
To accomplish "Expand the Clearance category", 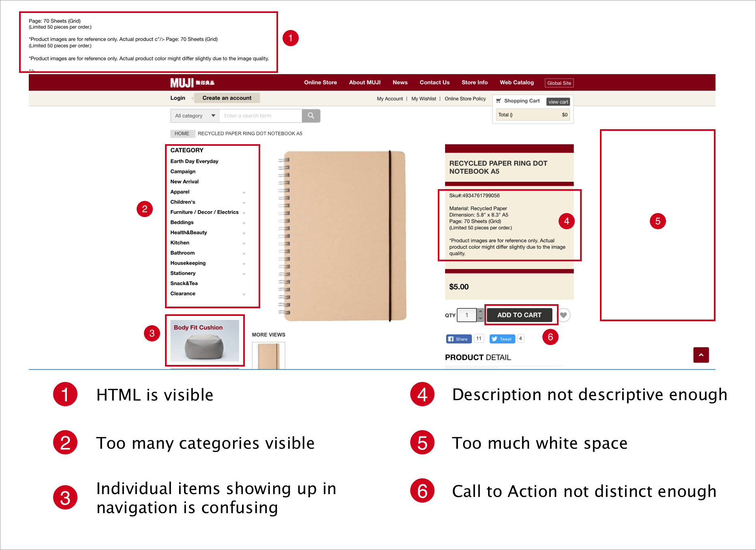I will point(244,294).
